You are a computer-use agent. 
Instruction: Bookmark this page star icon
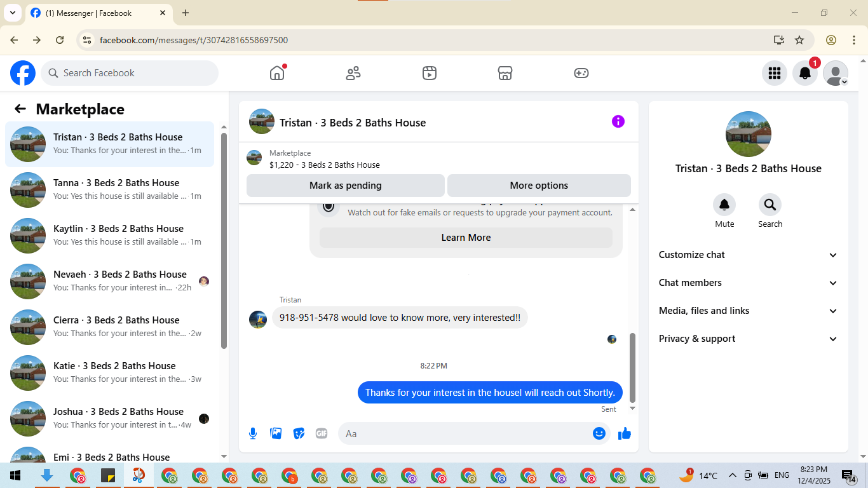[799, 40]
